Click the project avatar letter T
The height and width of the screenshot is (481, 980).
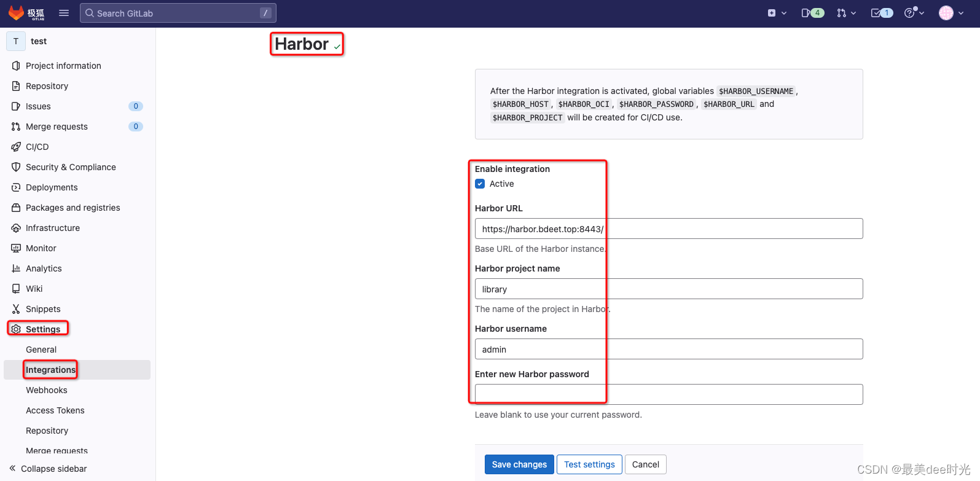pyautogui.click(x=16, y=41)
